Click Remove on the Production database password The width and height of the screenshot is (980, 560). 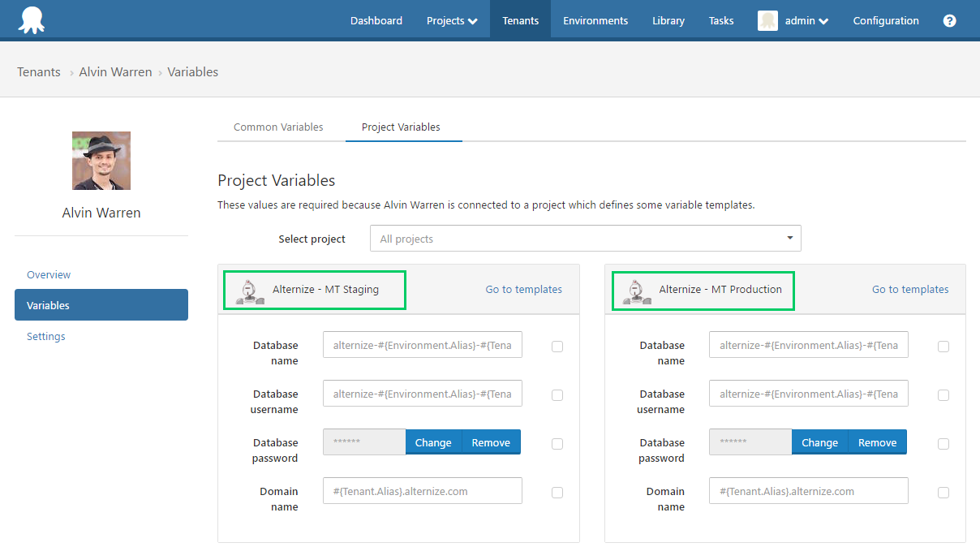877,442
